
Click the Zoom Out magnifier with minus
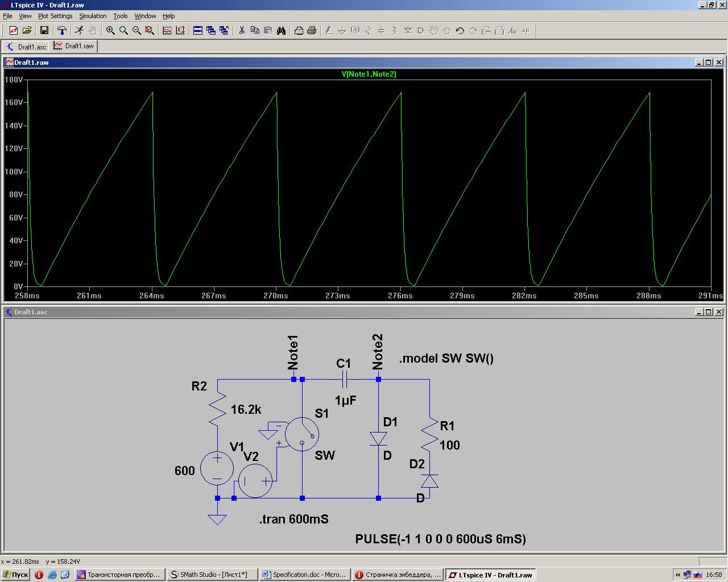point(136,31)
